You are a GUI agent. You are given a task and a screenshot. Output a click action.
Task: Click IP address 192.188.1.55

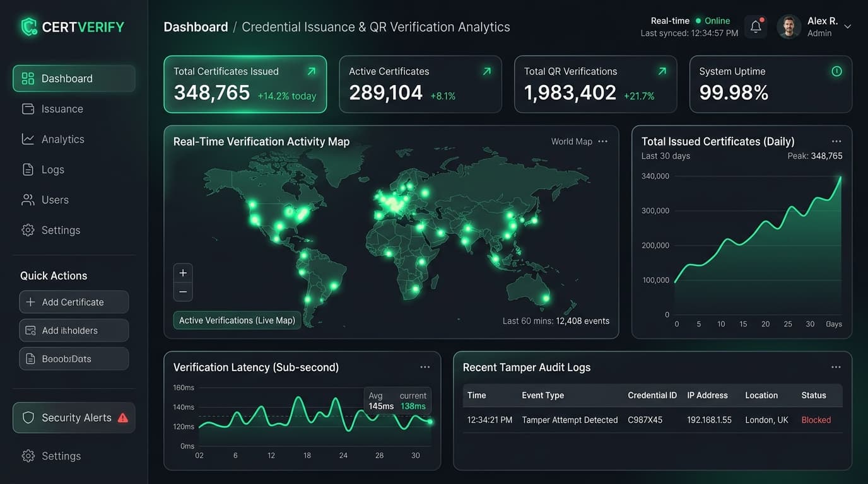[x=710, y=420]
